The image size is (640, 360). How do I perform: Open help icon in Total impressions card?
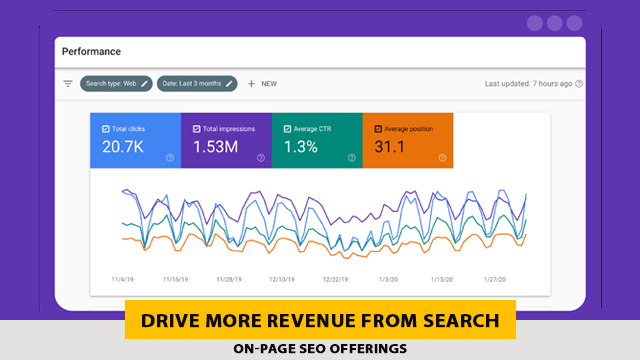(261, 158)
